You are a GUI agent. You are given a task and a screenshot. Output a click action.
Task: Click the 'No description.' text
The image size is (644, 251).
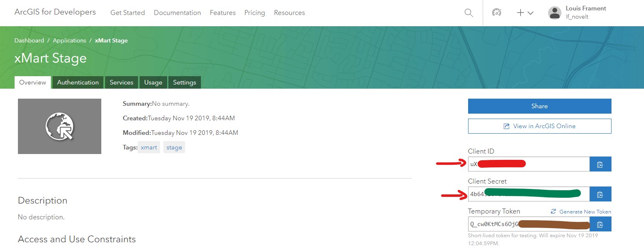tap(41, 217)
